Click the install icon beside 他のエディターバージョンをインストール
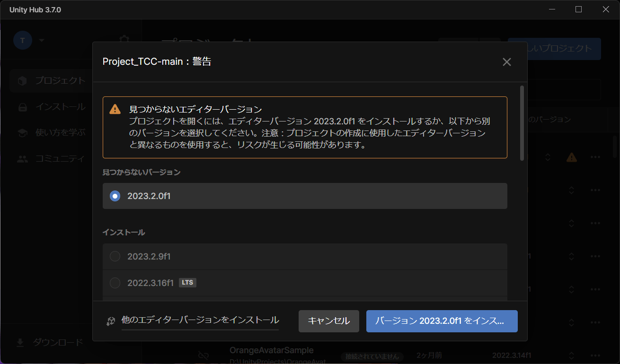Viewport: 620px width, 364px height. point(111,321)
